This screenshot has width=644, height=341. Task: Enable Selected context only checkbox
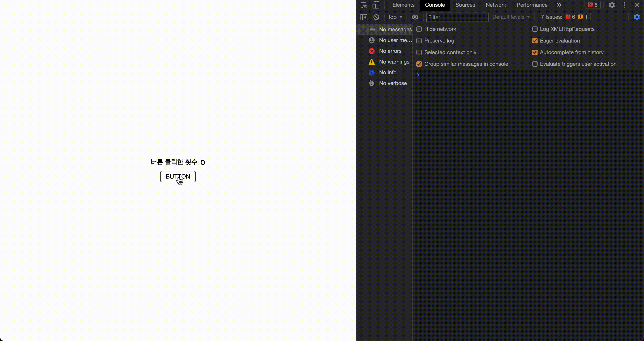419,53
